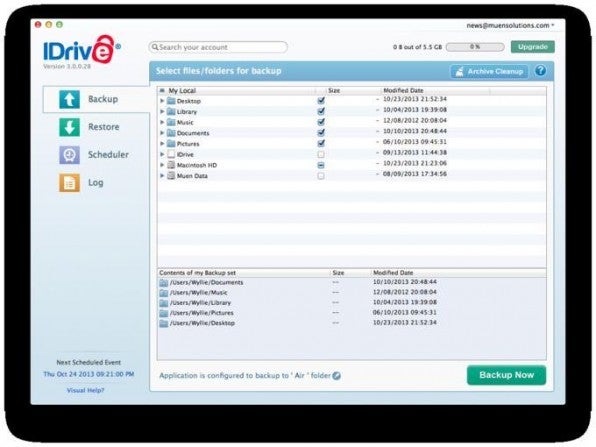Click the Macintosh HD drive icon
The width and height of the screenshot is (596, 447).
pos(171,165)
